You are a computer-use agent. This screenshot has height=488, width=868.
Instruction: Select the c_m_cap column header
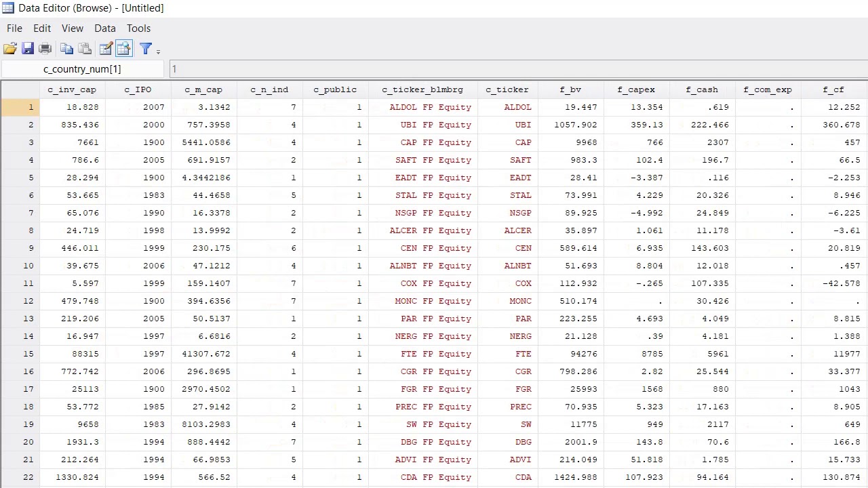(x=203, y=89)
